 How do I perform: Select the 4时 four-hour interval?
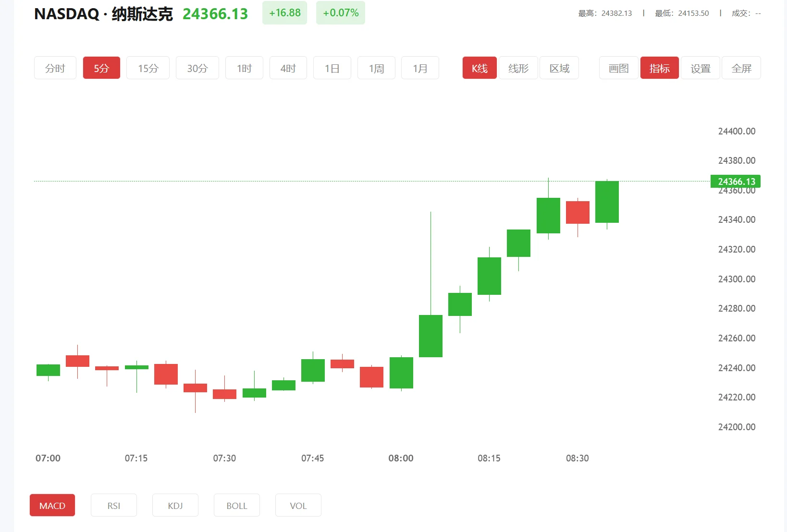tap(288, 68)
